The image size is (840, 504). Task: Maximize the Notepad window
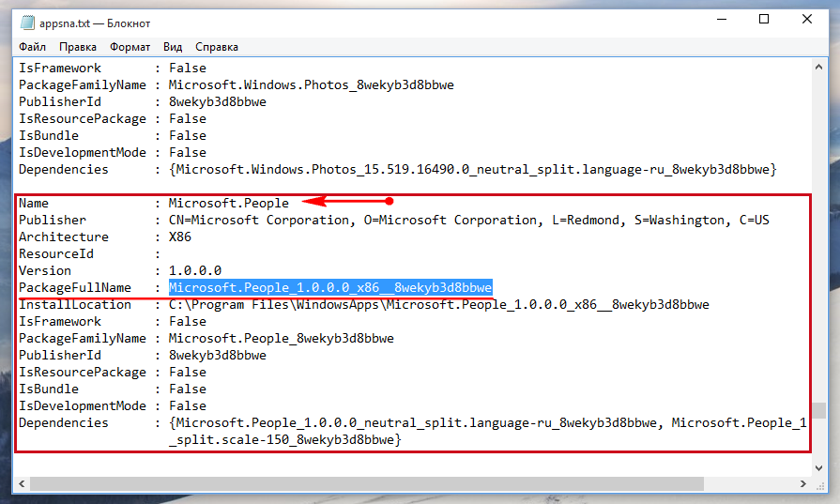coord(764,20)
